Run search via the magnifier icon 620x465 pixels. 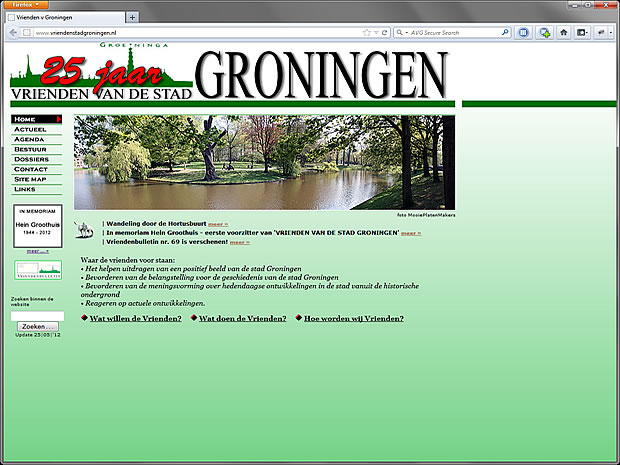[505, 32]
